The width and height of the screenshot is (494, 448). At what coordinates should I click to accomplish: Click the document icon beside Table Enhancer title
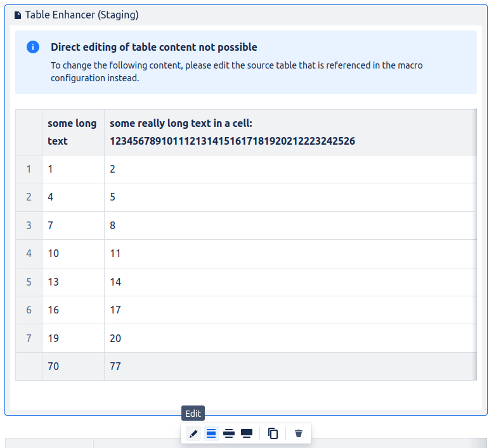(x=18, y=15)
